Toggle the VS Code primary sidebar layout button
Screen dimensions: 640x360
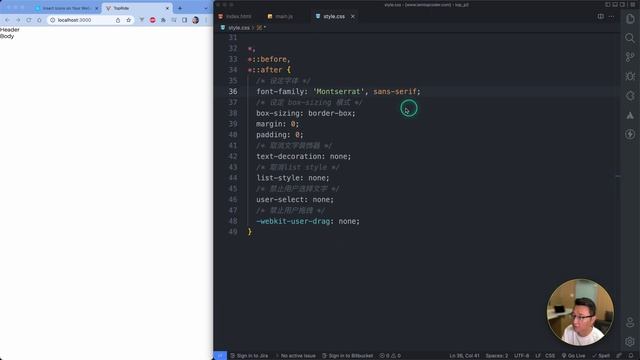[x=608, y=4]
